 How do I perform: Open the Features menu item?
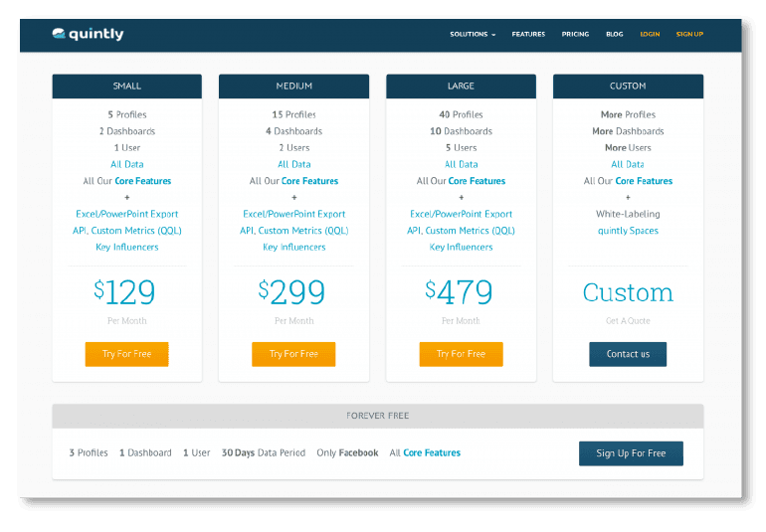pos(528,34)
